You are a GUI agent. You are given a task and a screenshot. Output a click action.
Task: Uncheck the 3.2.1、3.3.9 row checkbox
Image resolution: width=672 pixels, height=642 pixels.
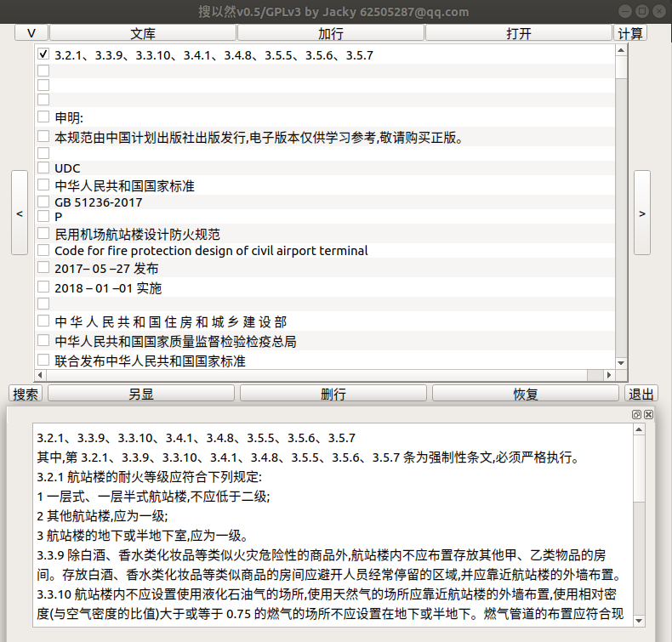coord(43,54)
